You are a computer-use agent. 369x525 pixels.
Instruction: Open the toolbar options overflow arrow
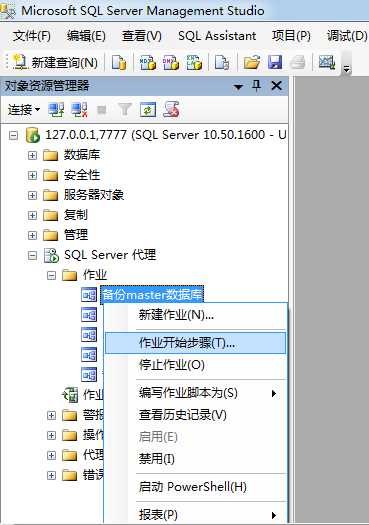point(347,69)
